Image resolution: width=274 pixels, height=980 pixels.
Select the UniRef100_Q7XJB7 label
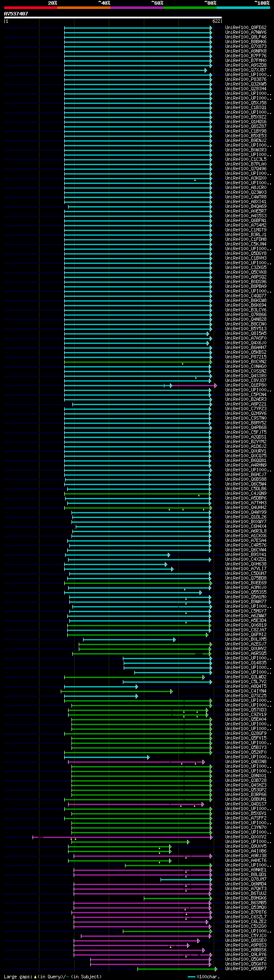246,70
